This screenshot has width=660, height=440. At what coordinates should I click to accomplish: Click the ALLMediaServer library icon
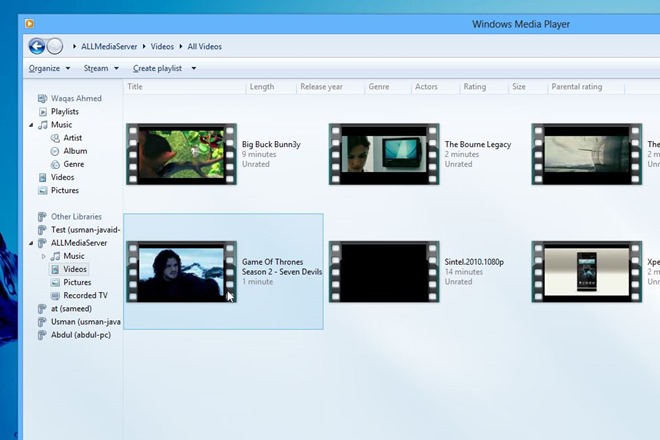coord(42,243)
